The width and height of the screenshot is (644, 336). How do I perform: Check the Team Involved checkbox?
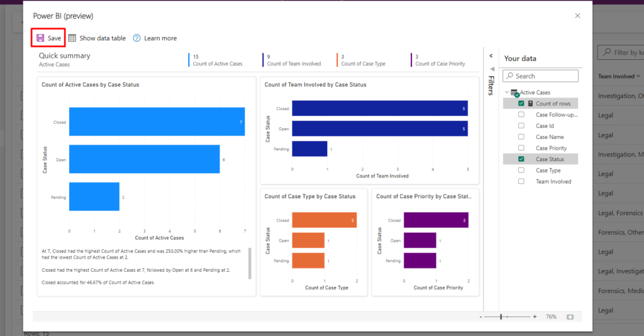521,181
